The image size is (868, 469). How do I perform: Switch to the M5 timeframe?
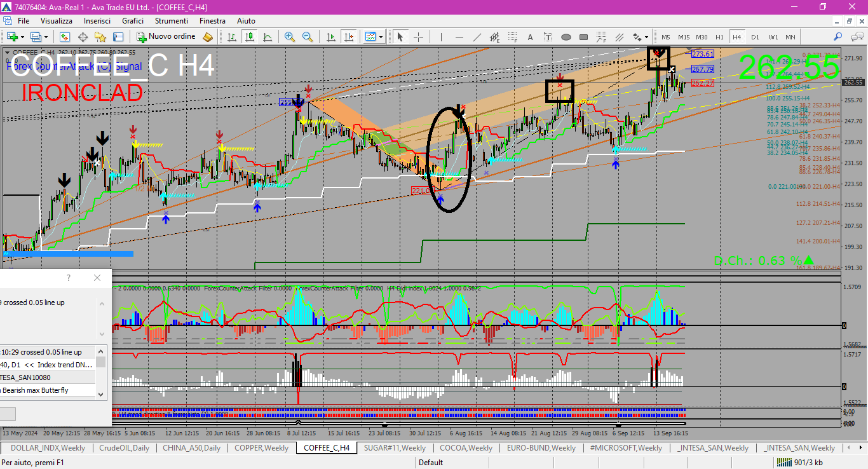click(665, 37)
